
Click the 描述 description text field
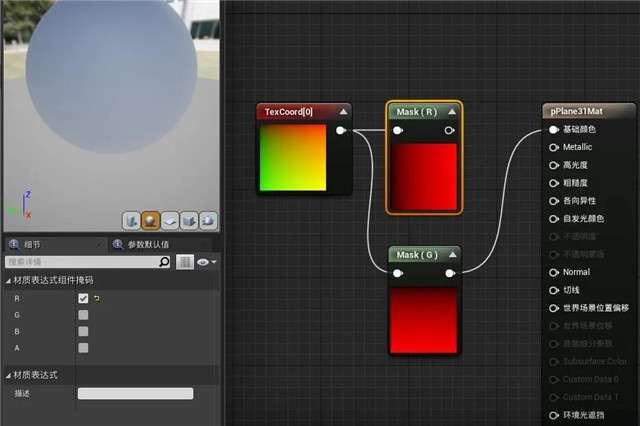click(x=149, y=393)
